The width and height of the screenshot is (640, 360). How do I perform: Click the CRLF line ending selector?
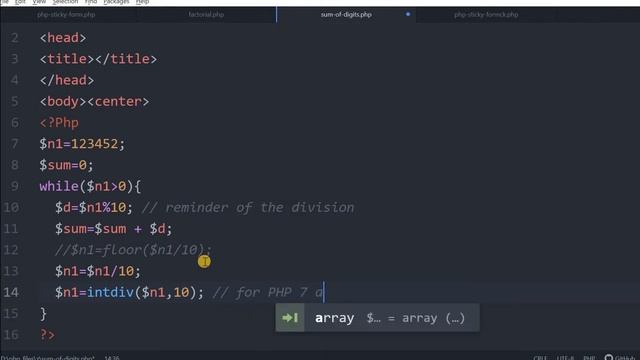point(540,358)
